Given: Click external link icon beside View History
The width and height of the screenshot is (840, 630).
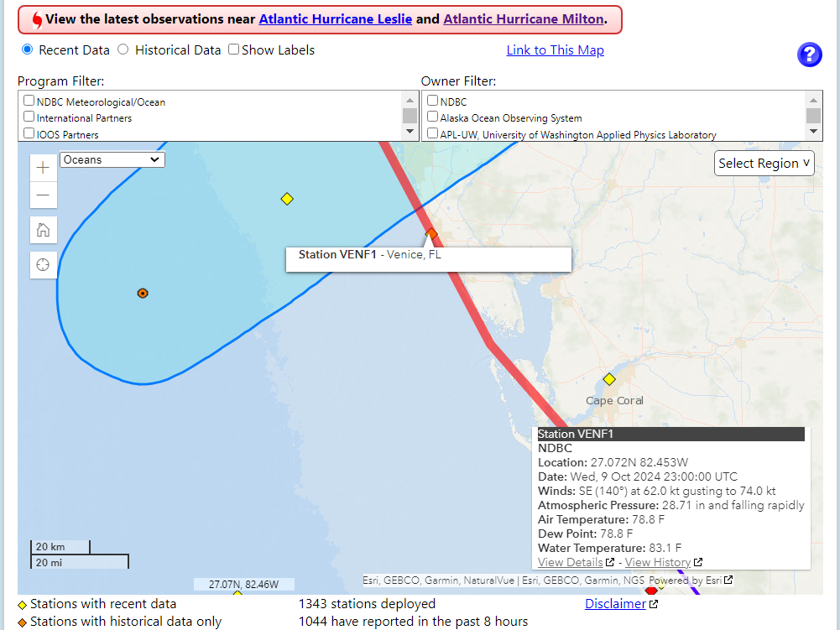Looking at the screenshot, I should (x=697, y=562).
